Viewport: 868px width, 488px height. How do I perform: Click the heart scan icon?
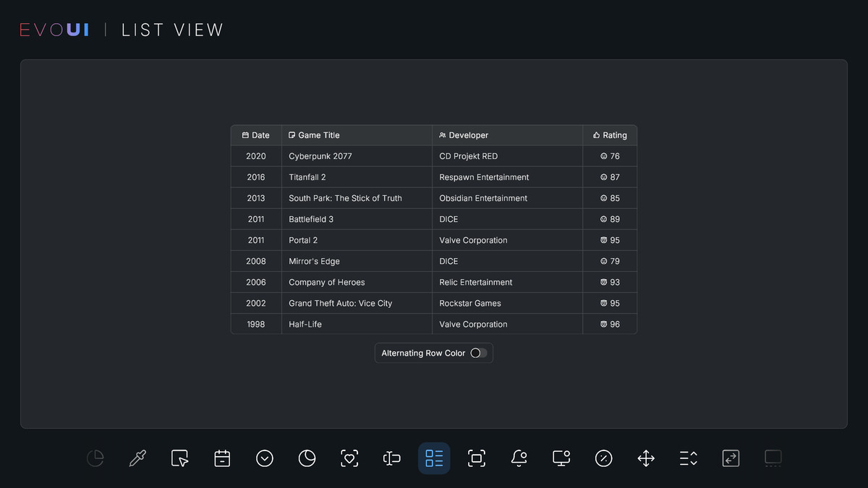click(x=349, y=458)
